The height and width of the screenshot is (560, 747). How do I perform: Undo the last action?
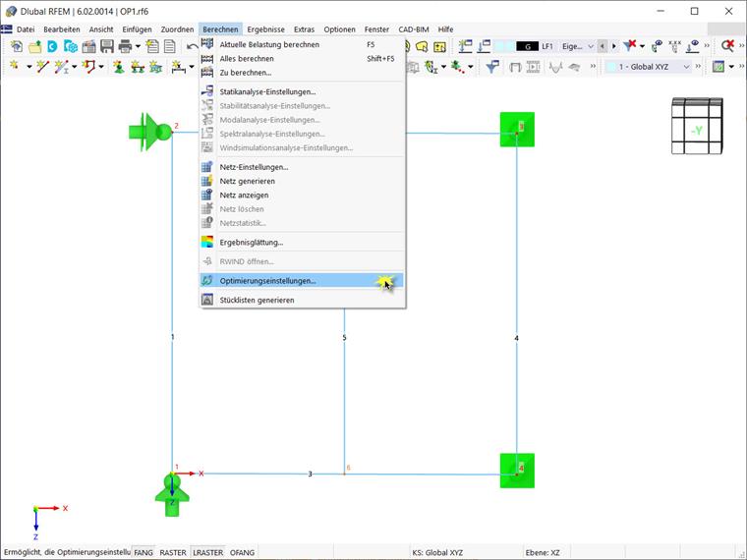(192, 46)
